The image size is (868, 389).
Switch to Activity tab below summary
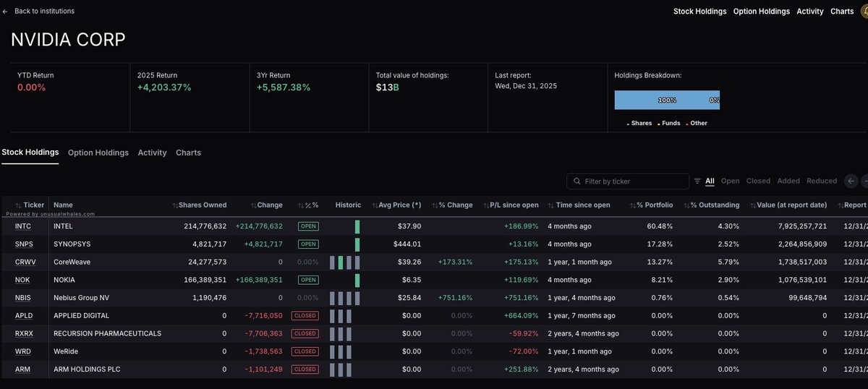tap(152, 153)
